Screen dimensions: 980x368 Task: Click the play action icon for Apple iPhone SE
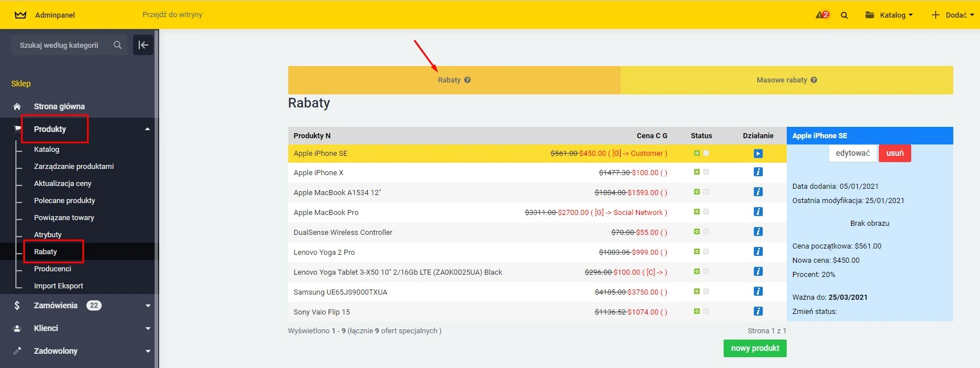coord(758,154)
